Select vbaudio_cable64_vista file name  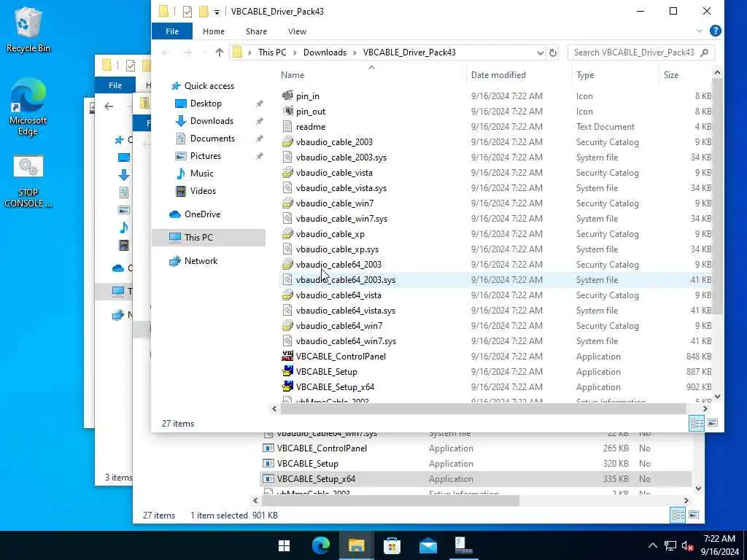338,295
